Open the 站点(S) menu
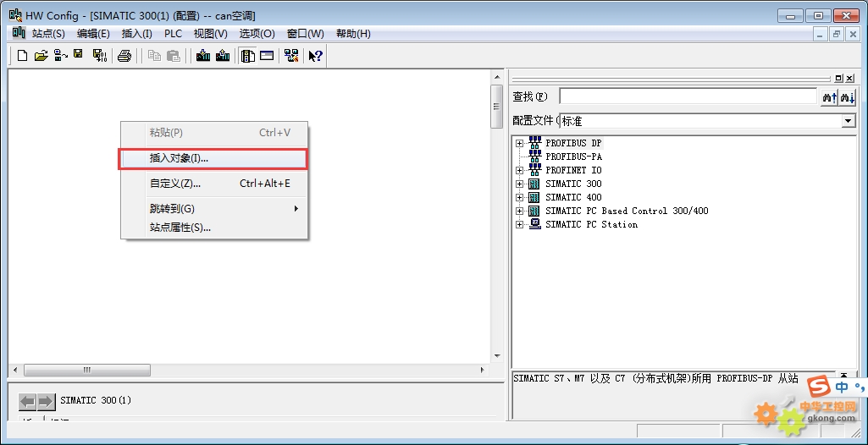 pyautogui.click(x=49, y=34)
